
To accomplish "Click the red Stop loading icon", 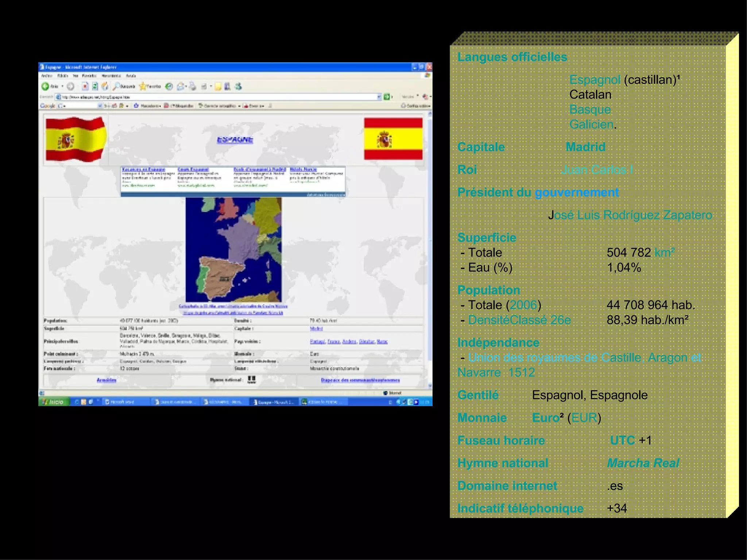I will tap(85, 86).
